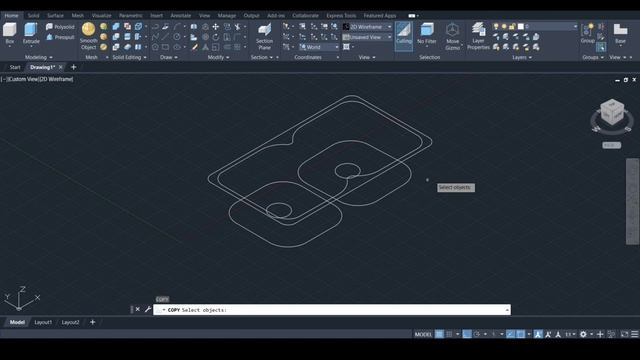The image size is (640, 360).
Task: Expand the Draw panel
Action: [x=169, y=58]
